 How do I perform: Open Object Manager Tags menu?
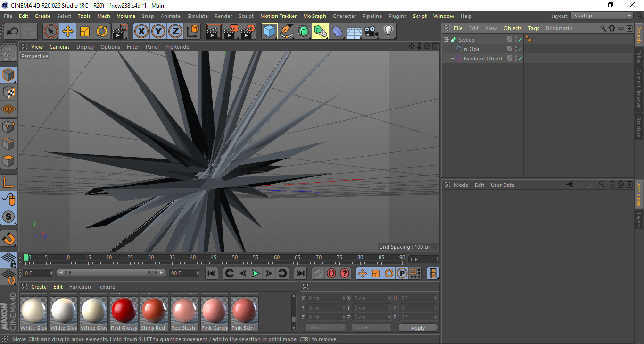coord(534,28)
